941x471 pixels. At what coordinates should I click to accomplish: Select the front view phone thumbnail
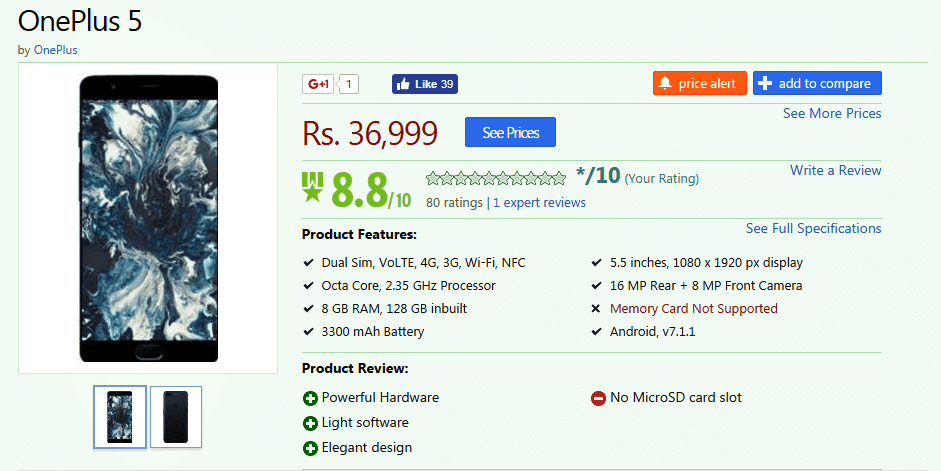pos(120,416)
